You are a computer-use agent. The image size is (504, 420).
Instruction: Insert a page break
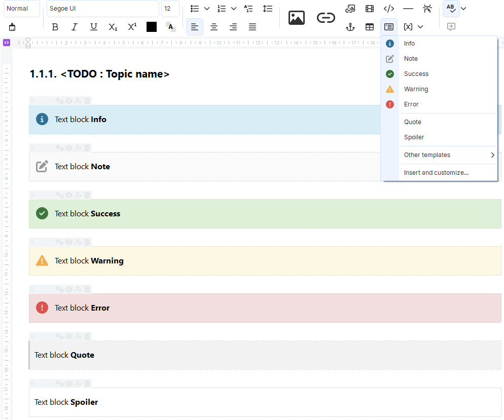(427, 9)
